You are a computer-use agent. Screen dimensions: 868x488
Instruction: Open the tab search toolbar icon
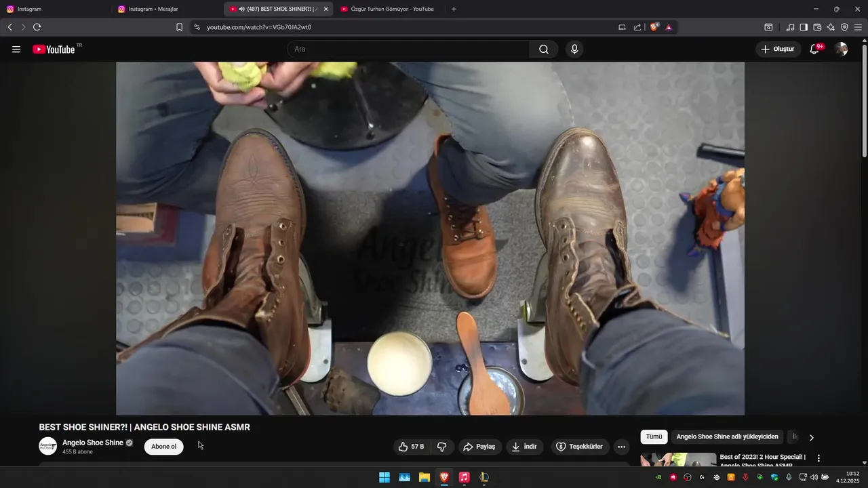point(768,27)
